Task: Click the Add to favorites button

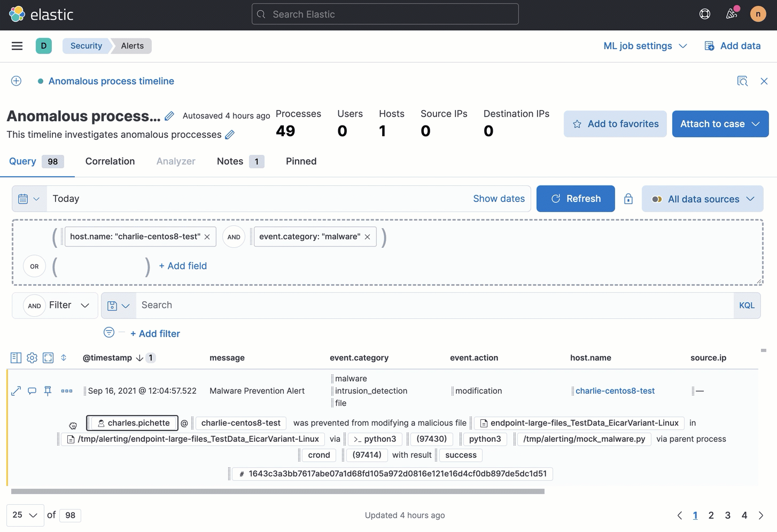Action: 615,123
